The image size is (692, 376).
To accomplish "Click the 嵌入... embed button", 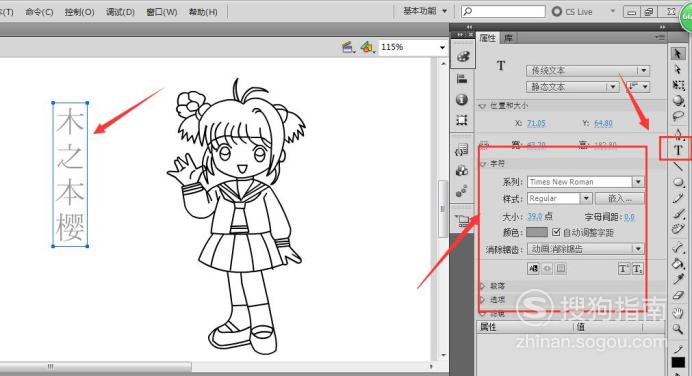I will point(620,199).
